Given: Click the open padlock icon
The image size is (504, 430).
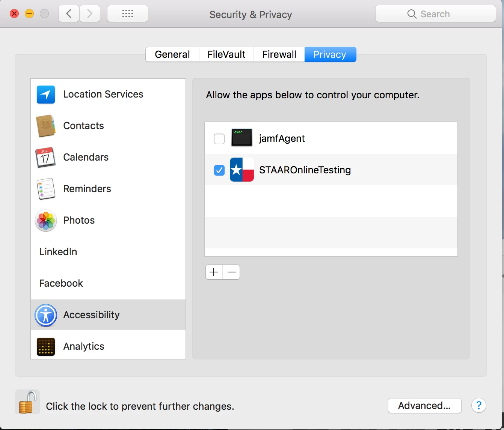Looking at the screenshot, I should click(x=27, y=402).
